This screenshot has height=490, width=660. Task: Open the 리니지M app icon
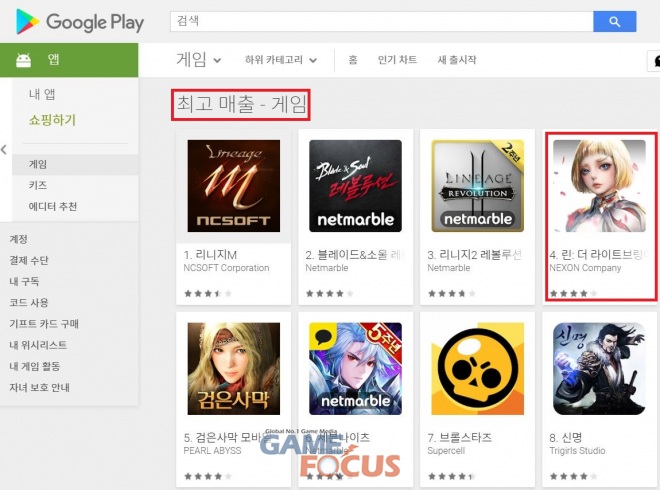click(234, 186)
